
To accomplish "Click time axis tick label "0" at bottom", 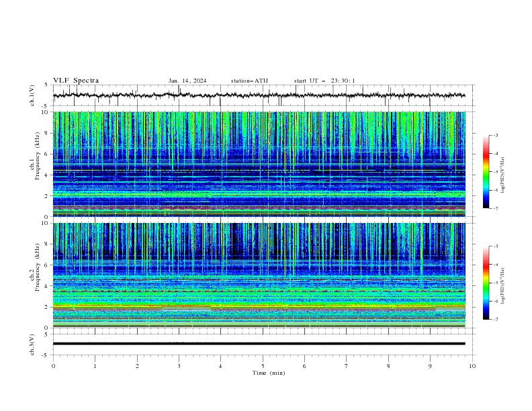I will coord(53,366).
